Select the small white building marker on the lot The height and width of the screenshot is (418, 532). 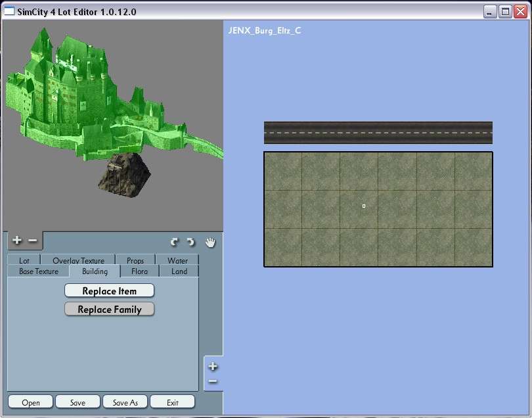tap(364, 206)
